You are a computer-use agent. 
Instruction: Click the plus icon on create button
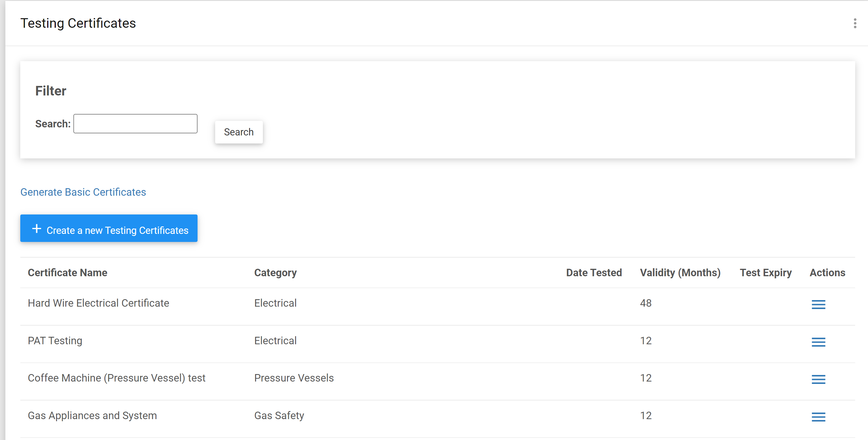[x=36, y=229]
